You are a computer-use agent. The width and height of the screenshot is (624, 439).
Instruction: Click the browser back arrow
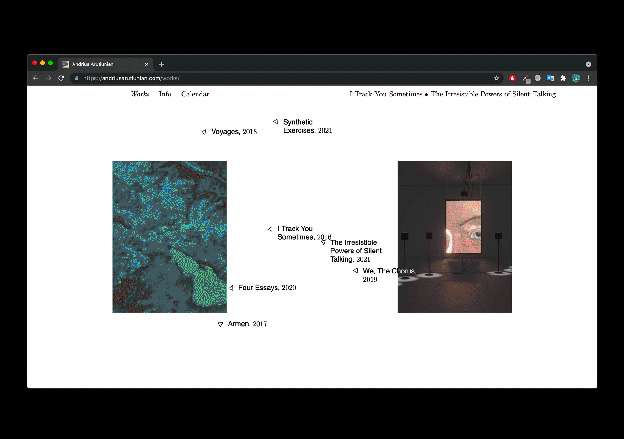[36, 78]
